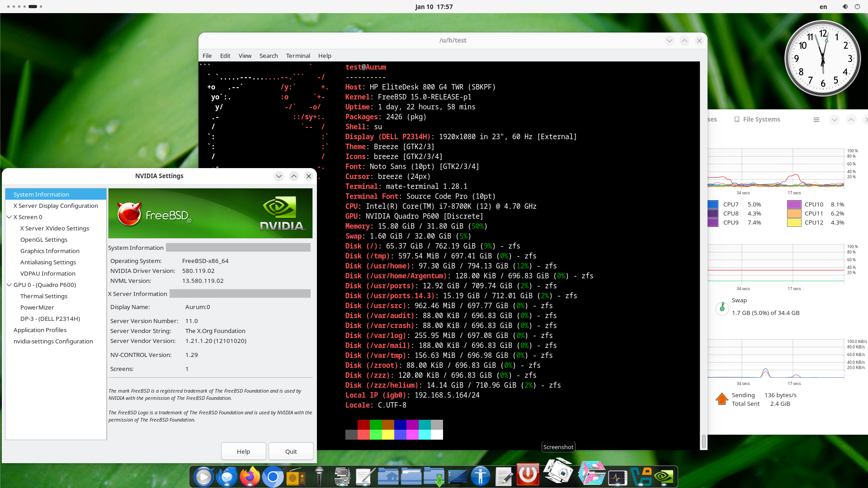Click the collapse chevron on System Monitor
Screen dimensions: 868x488
[x=834, y=120]
